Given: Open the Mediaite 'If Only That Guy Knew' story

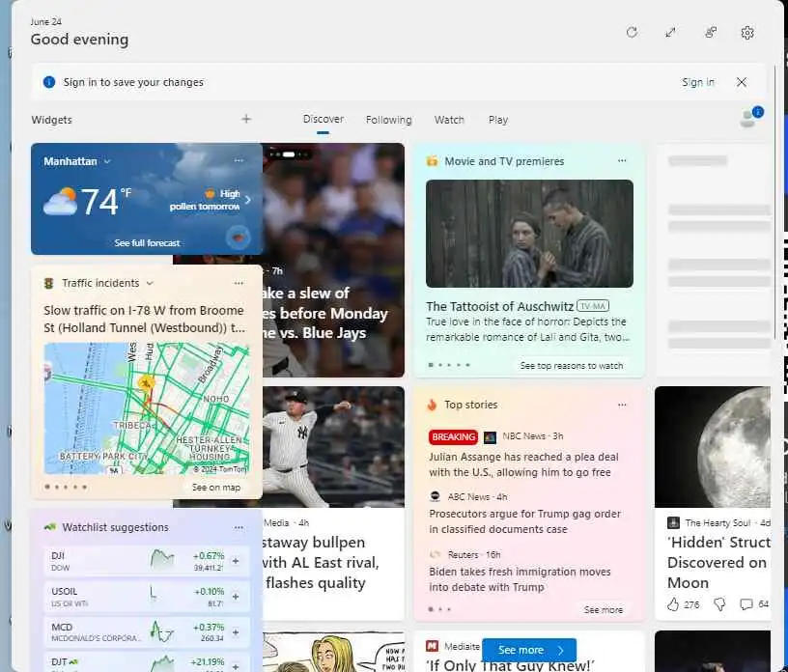Looking at the screenshot, I should tap(510, 665).
